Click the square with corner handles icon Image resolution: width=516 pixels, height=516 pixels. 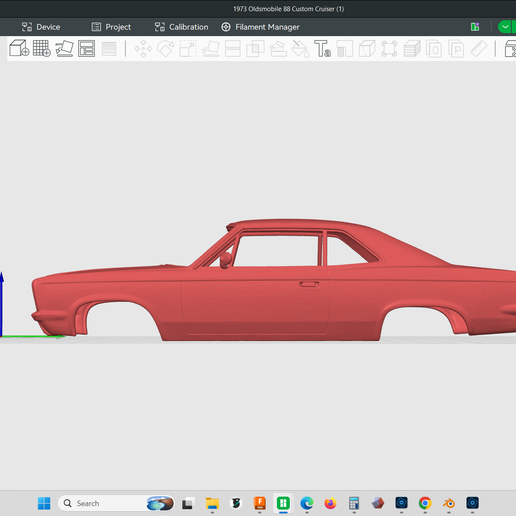point(389,49)
